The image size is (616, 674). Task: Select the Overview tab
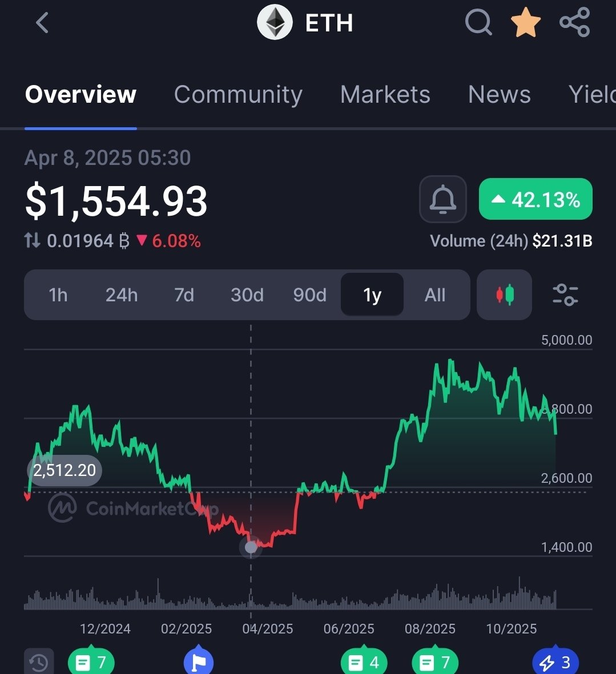click(x=81, y=94)
